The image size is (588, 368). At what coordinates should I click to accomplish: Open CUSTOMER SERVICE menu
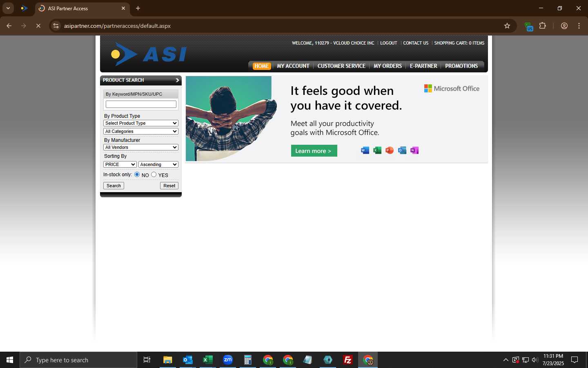[x=341, y=66]
